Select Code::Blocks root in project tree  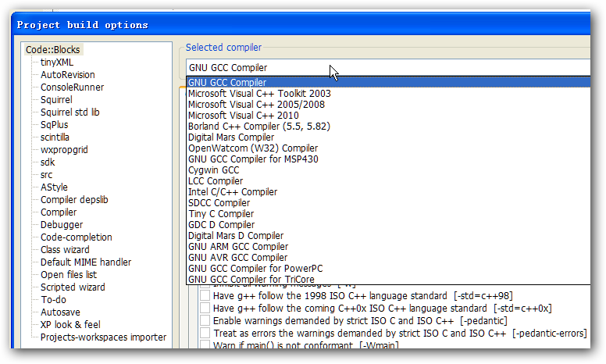53,50
